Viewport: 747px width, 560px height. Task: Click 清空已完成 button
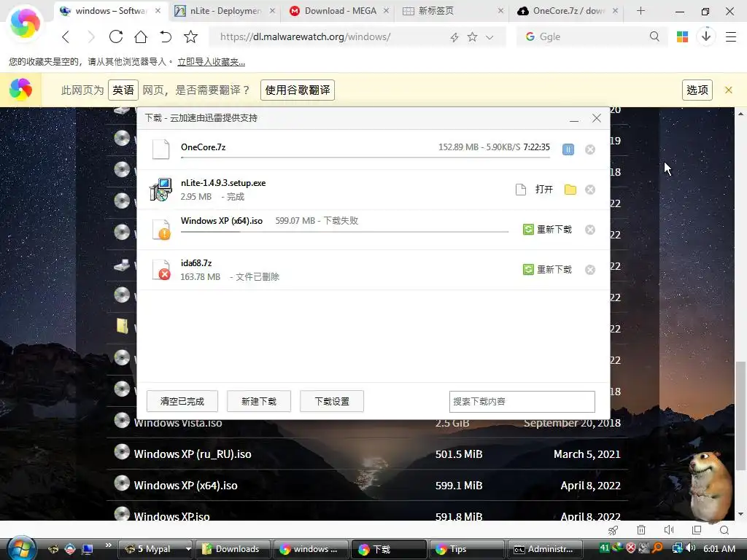tap(182, 402)
